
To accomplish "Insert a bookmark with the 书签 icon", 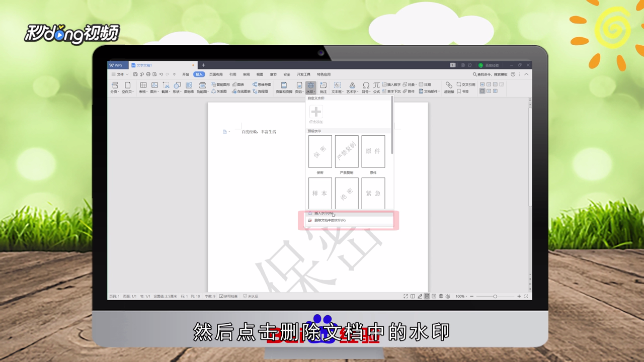I will 463,91.
